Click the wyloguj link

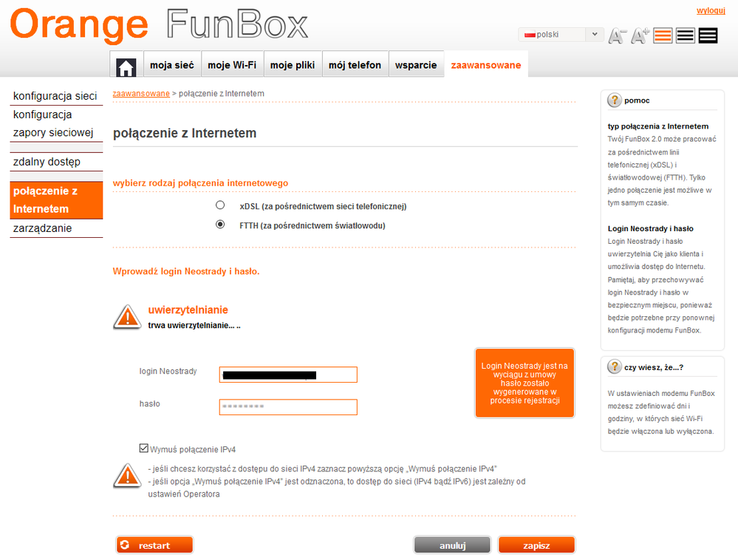(711, 10)
